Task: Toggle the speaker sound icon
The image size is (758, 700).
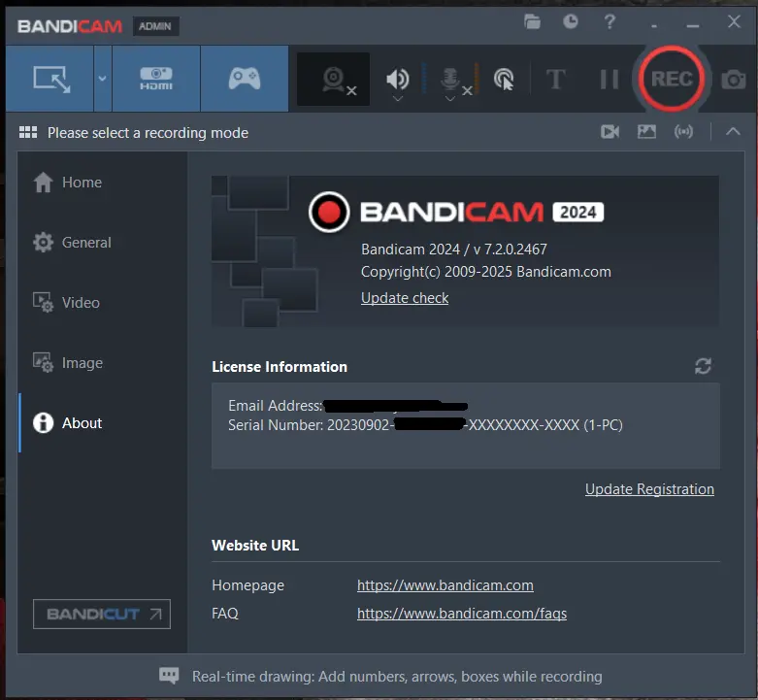Action: point(397,79)
